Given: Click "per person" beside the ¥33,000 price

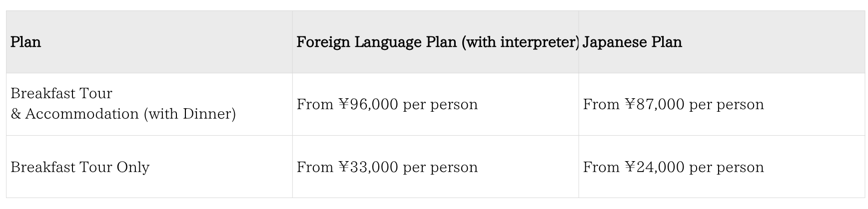Looking at the screenshot, I should [x=440, y=167].
